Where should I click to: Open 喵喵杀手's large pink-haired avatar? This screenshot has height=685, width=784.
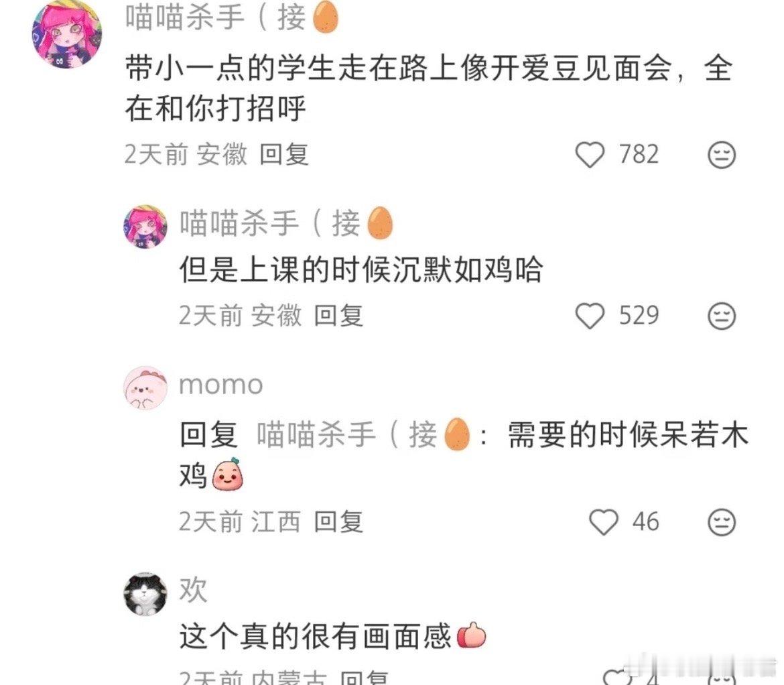pyautogui.click(x=67, y=34)
